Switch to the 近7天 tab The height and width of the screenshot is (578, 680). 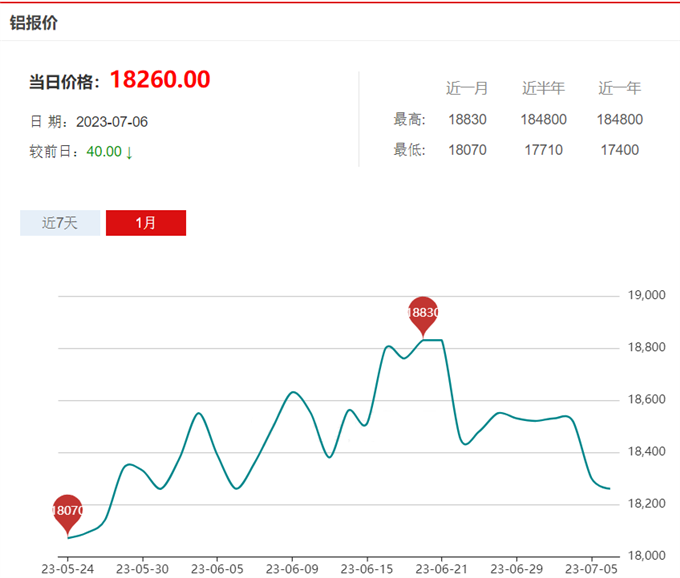click(60, 223)
